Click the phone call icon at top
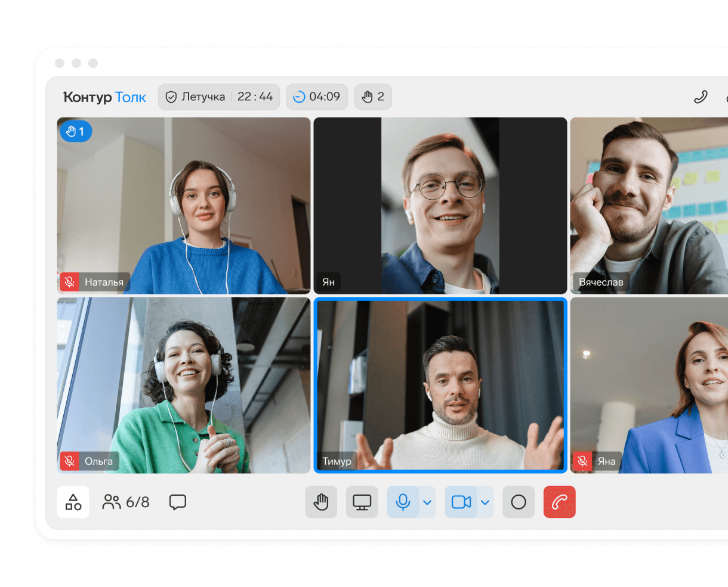This screenshot has height=587, width=728. coord(701,97)
